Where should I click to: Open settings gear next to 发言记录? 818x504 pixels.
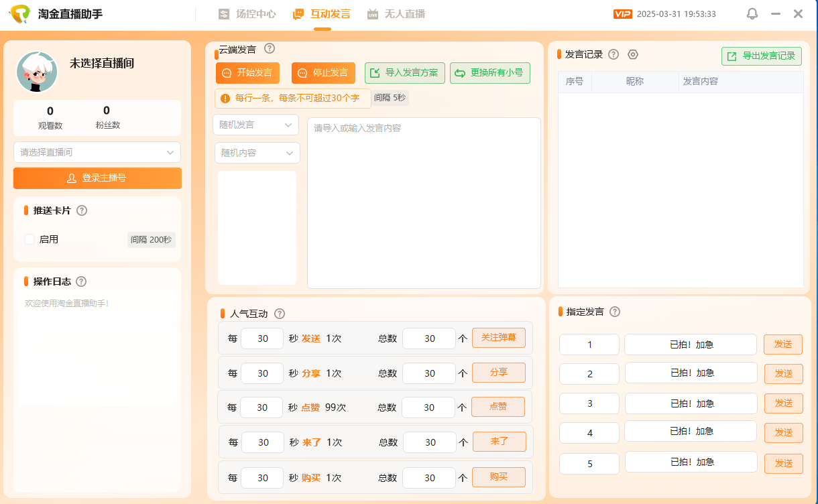tap(632, 55)
